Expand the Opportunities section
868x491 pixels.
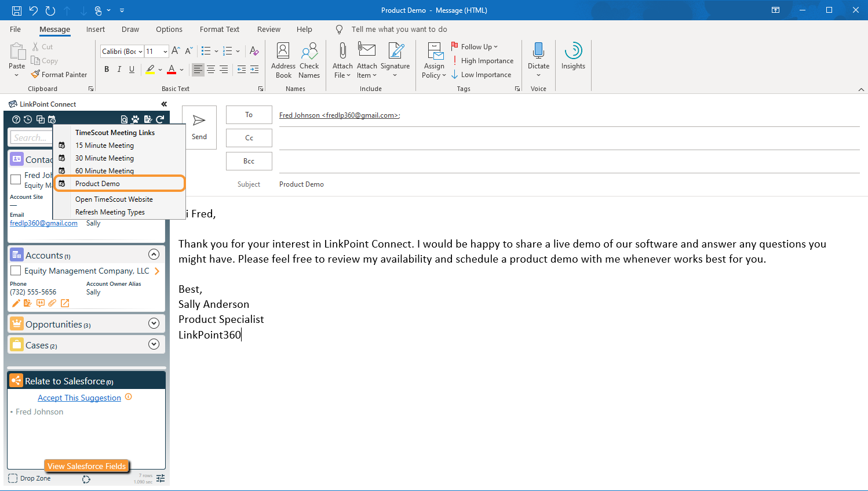pos(154,323)
